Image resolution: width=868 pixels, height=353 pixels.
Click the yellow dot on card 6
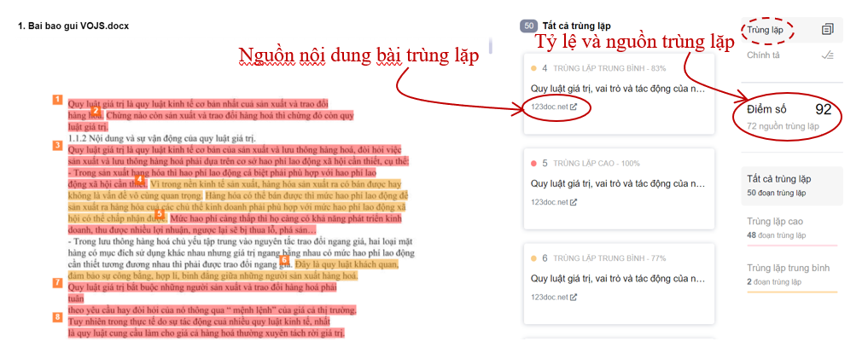coord(533,258)
